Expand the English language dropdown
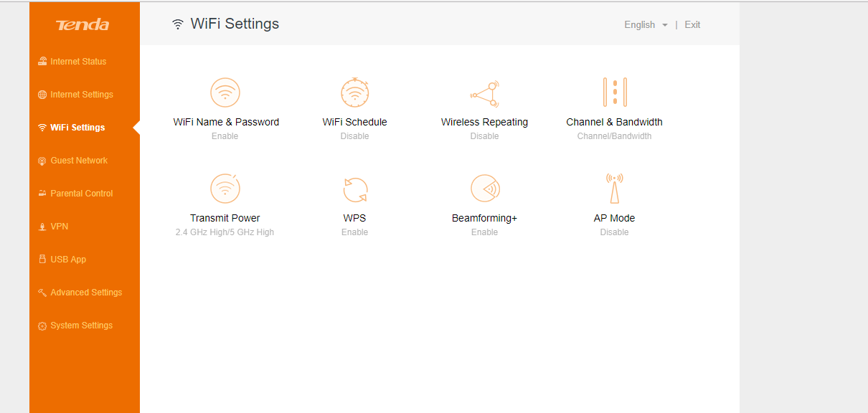Screen dimensions: 868x413 coord(646,25)
